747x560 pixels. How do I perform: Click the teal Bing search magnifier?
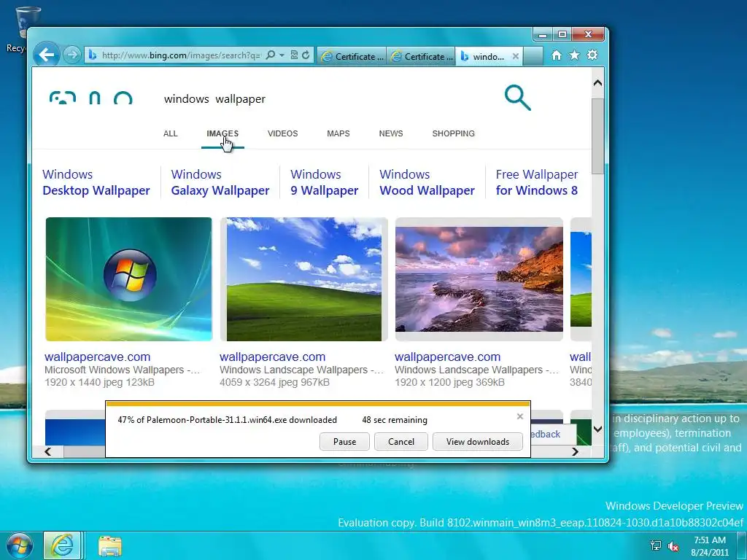click(x=517, y=98)
